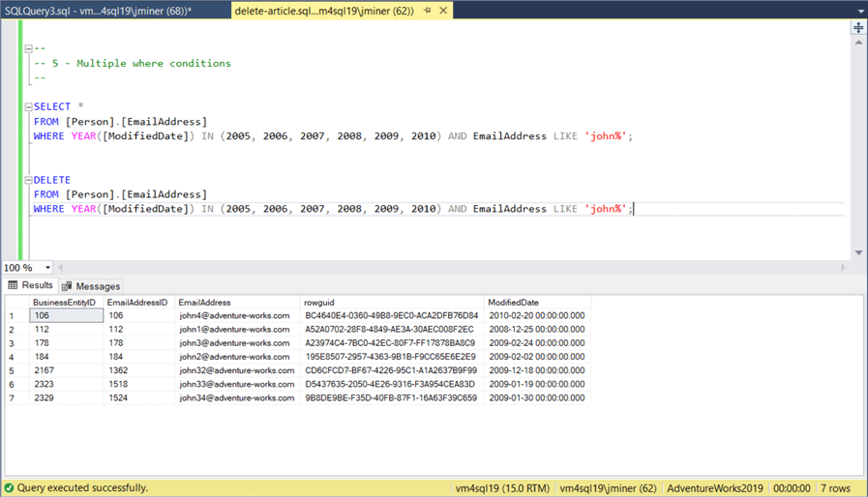Open the 100 % zoom dropdown
The image size is (868, 497).
tap(47, 268)
